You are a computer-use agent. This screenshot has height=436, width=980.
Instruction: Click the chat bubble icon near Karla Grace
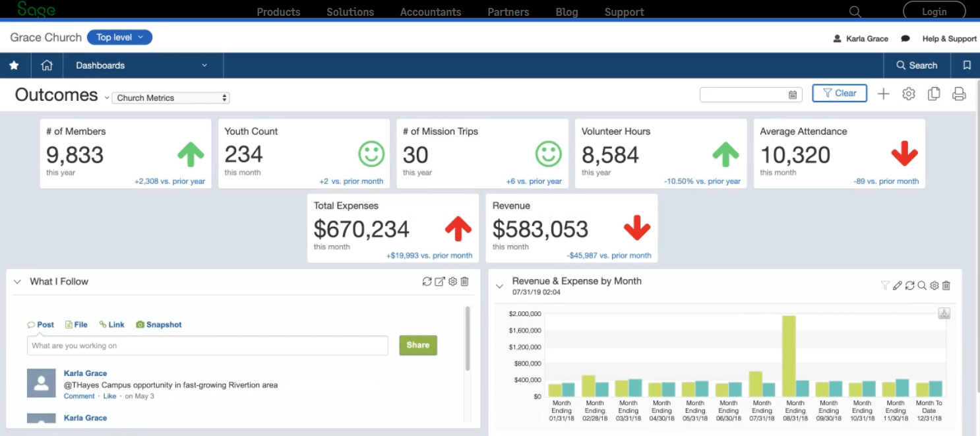coord(905,38)
